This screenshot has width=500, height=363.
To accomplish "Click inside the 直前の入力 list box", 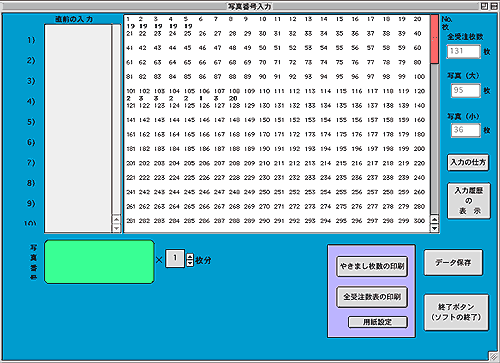I will 78,128.
